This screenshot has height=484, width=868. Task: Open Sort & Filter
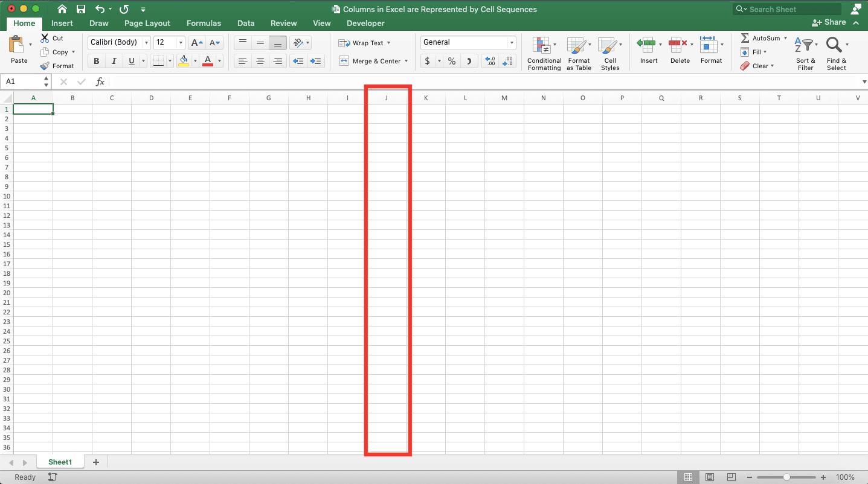pos(805,54)
